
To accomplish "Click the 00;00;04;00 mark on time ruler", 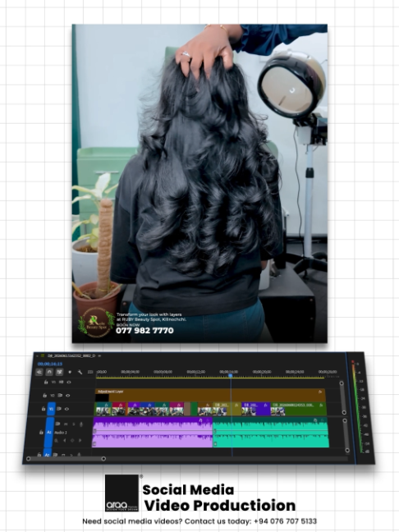I will tap(130, 372).
